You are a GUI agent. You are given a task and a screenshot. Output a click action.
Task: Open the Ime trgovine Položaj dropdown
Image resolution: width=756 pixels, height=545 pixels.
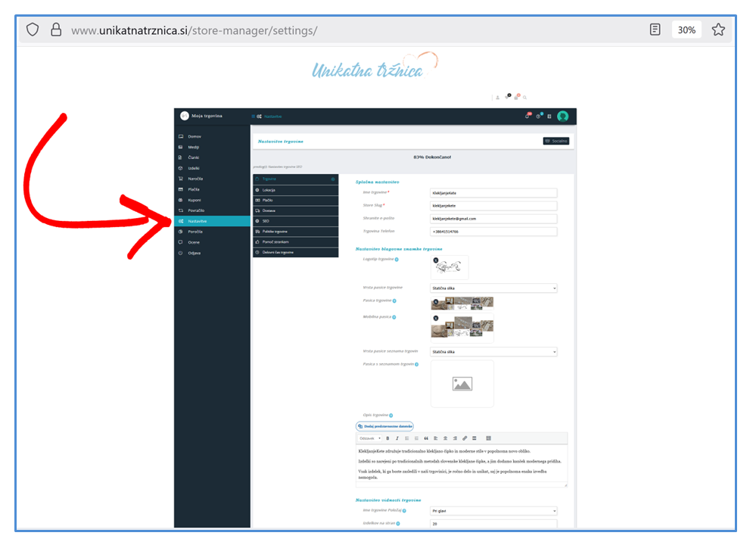493,511
